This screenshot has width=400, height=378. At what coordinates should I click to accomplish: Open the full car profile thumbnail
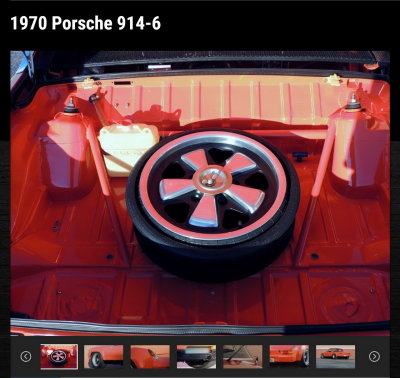coord(335,357)
